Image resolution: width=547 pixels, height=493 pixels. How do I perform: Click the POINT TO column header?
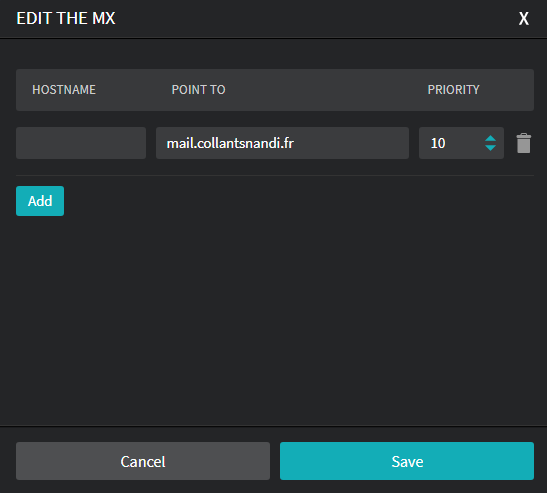click(198, 90)
